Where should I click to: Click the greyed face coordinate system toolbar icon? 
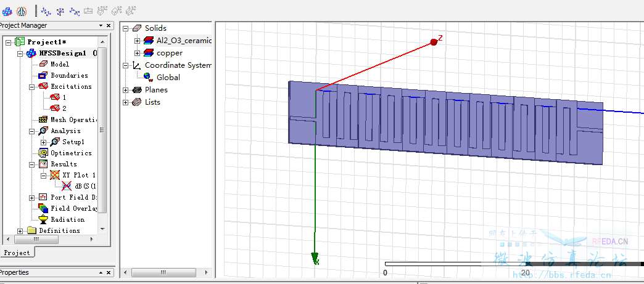pos(88,11)
